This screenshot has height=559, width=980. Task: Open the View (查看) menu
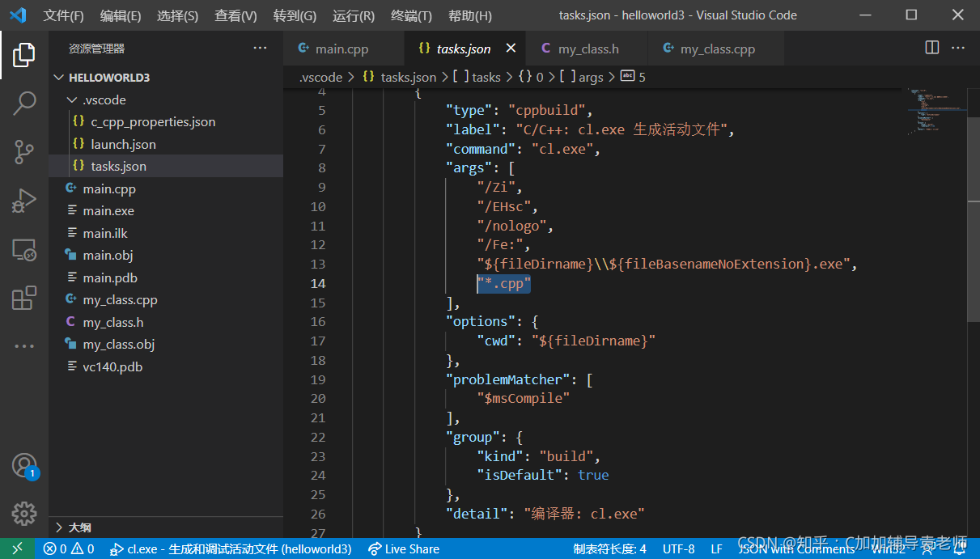235,15
